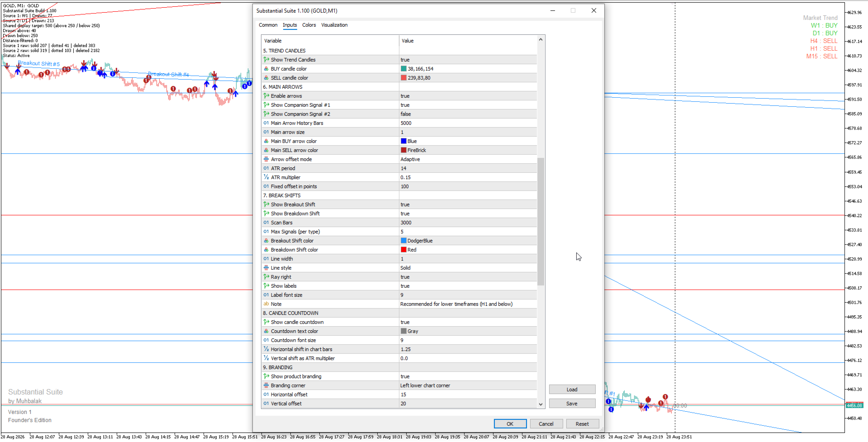Open Branding corner Left lower chart corner dropdown

468,385
